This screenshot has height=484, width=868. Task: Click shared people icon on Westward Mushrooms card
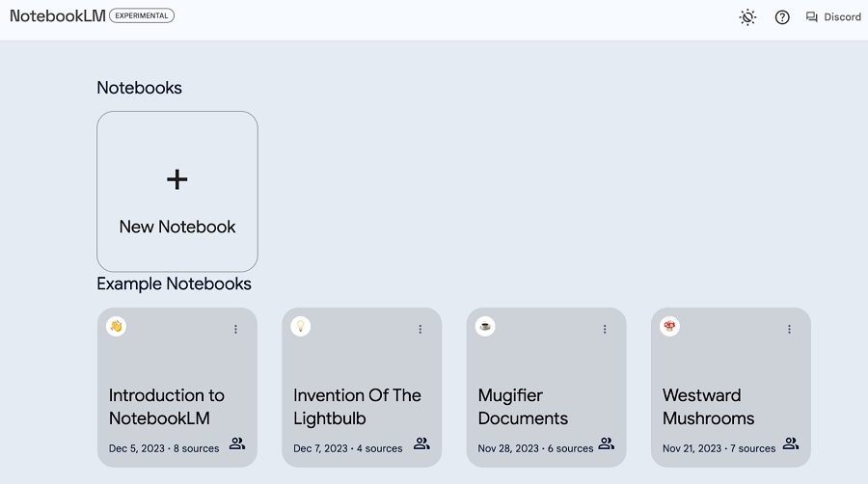[791, 444]
